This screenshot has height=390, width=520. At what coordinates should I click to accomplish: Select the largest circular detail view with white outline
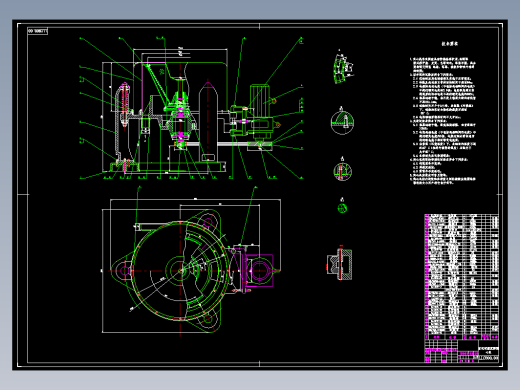342,123
